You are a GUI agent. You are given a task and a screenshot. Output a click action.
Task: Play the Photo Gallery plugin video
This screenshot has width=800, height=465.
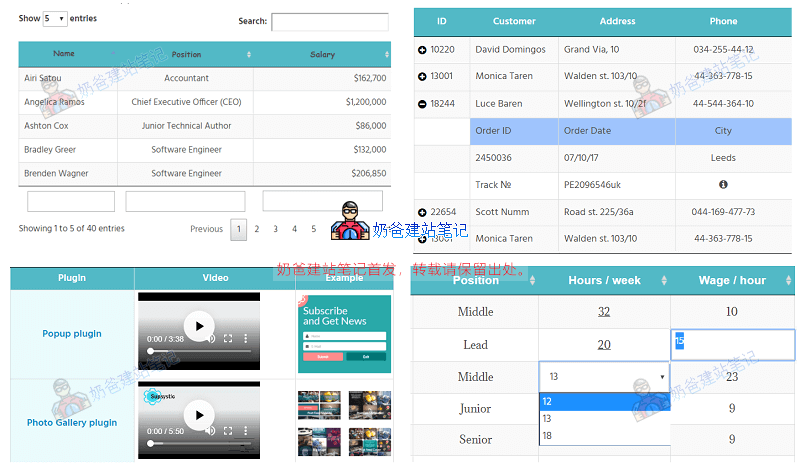tap(199, 414)
